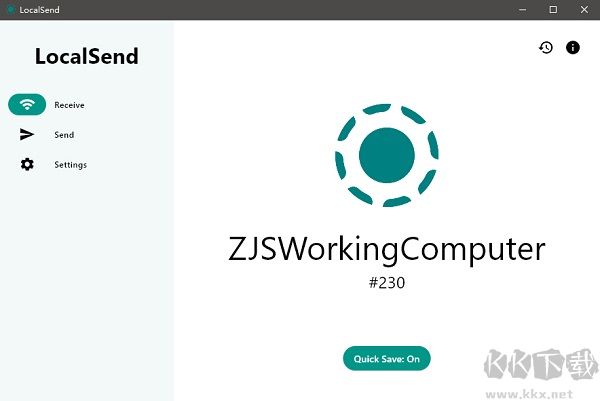This screenshot has width=600, height=401.
Task: Click the #230 device number
Action: pyautogui.click(x=386, y=283)
